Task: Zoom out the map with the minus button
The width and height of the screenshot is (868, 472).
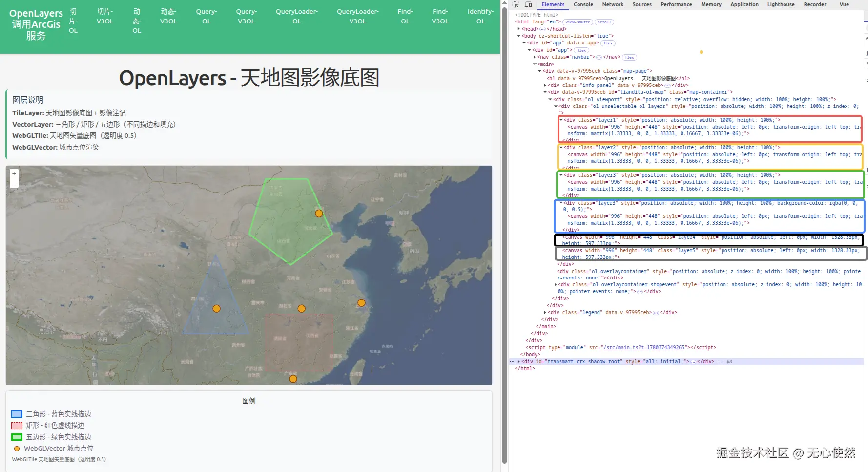Action: click(14, 183)
